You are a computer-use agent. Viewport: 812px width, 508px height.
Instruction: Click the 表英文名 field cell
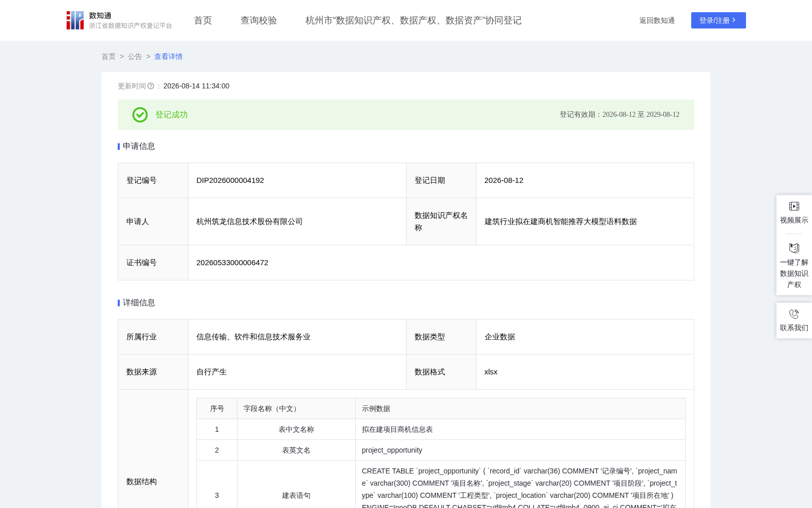296,450
